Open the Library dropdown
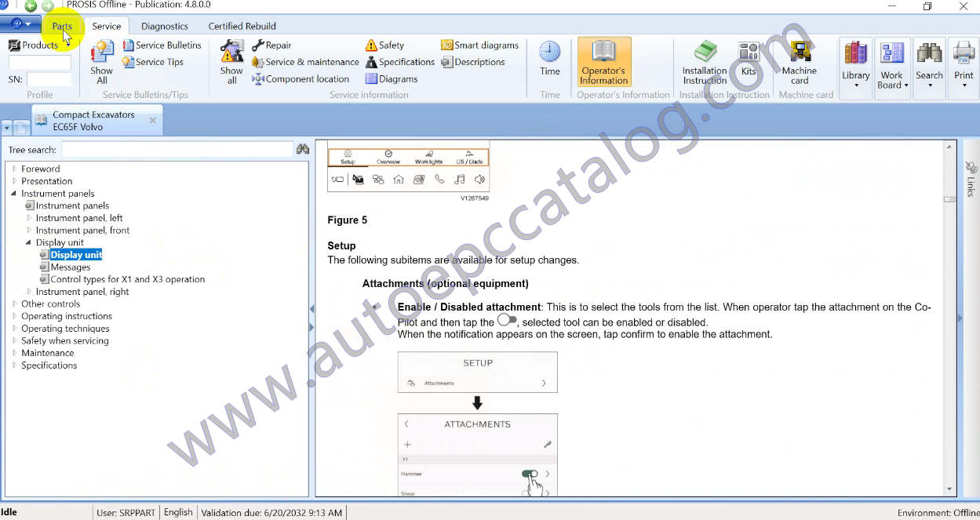The image size is (980, 520). click(x=855, y=63)
